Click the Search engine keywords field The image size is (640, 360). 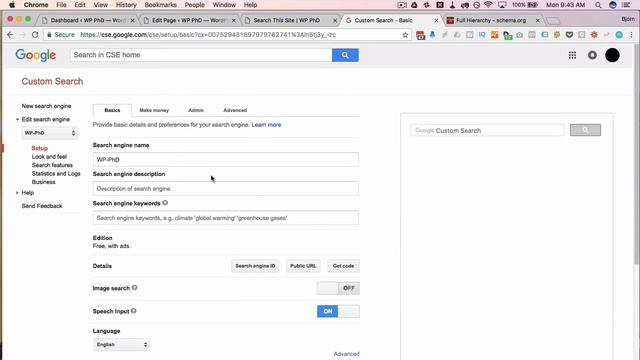[226, 218]
